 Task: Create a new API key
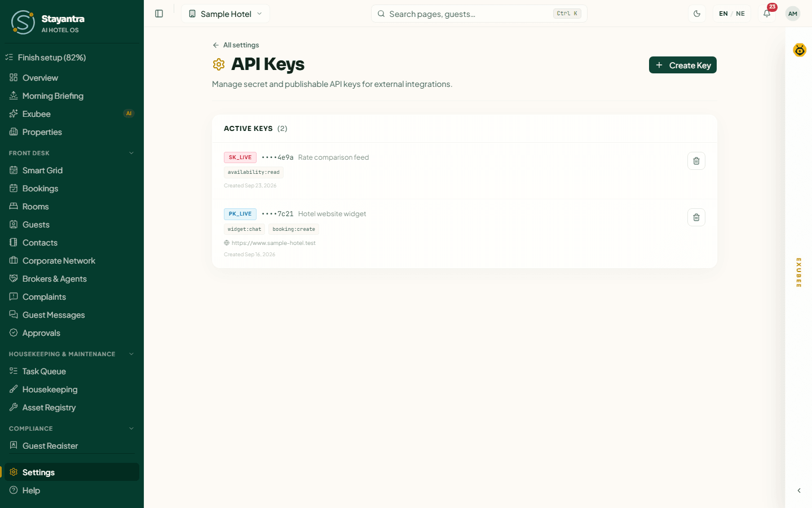682,65
